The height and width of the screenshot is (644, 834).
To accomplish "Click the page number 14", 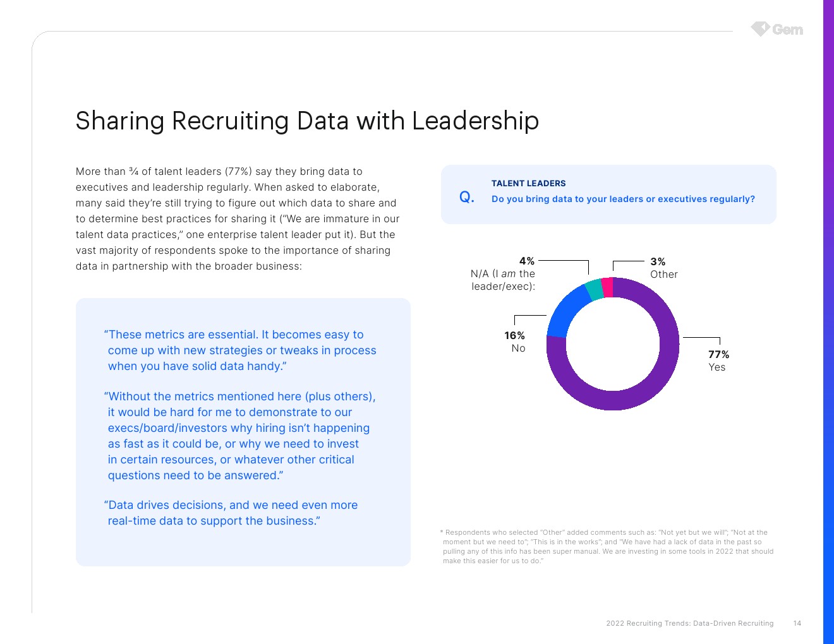I will coord(797,623).
